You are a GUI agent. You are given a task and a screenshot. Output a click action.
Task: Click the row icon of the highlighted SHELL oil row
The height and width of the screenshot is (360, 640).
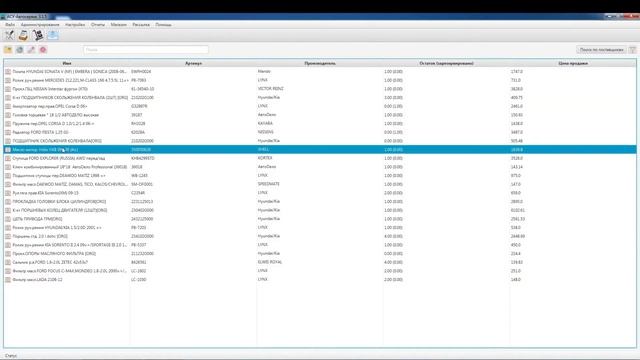8,150
